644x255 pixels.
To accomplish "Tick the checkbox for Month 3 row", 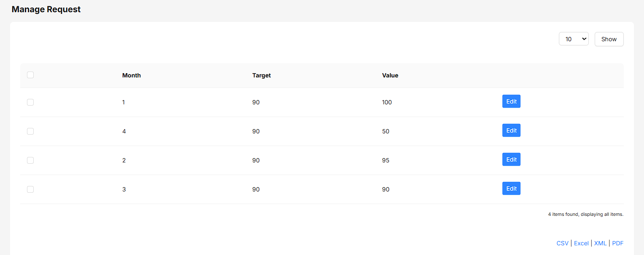I will click(30, 189).
